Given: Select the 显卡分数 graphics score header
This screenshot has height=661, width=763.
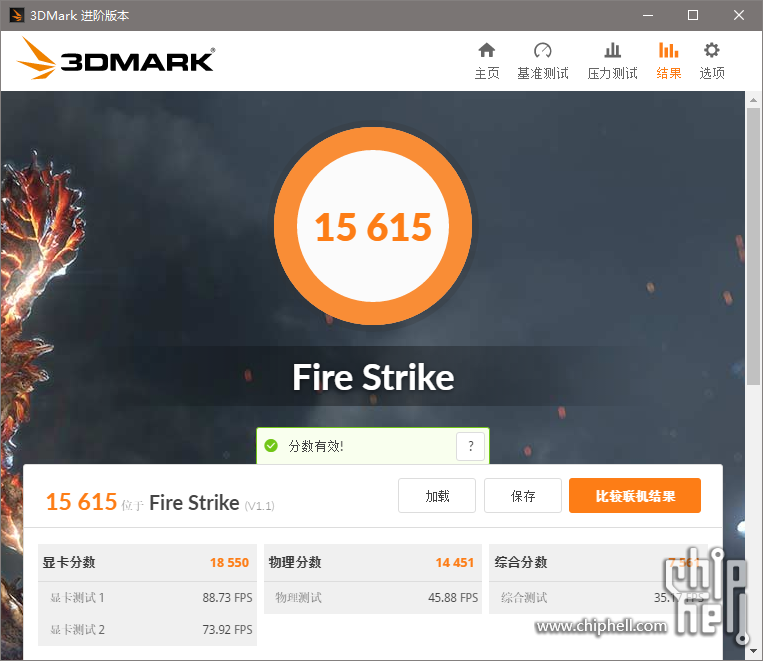Looking at the screenshot, I should pyautogui.click(x=147, y=563).
